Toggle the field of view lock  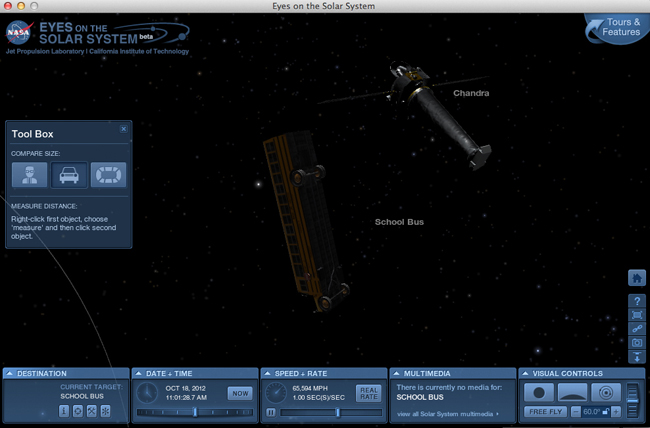tap(606, 412)
